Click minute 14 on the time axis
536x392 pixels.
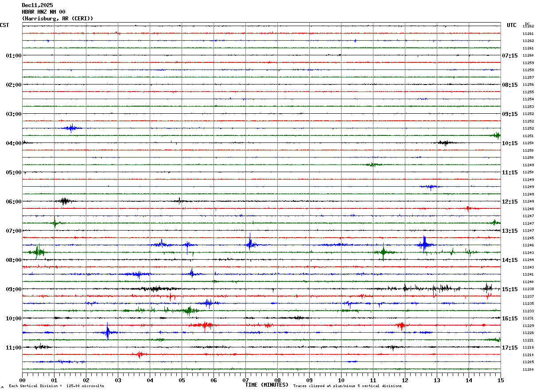click(469, 380)
